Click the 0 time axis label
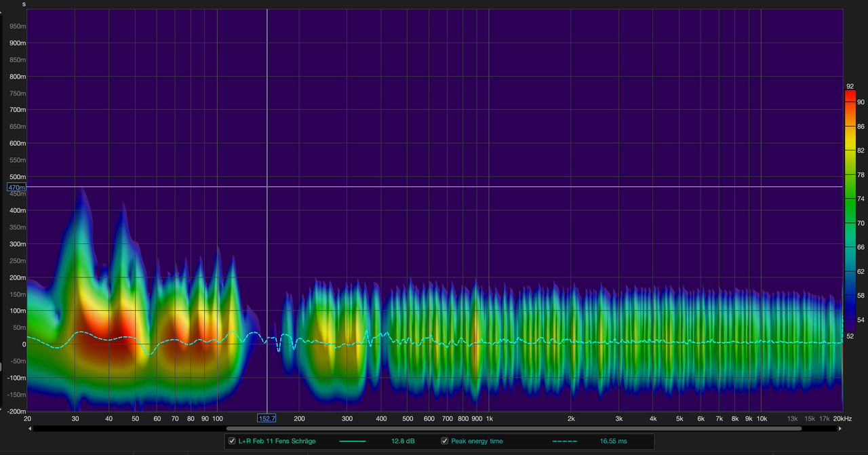868x455 pixels. [23, 344]
